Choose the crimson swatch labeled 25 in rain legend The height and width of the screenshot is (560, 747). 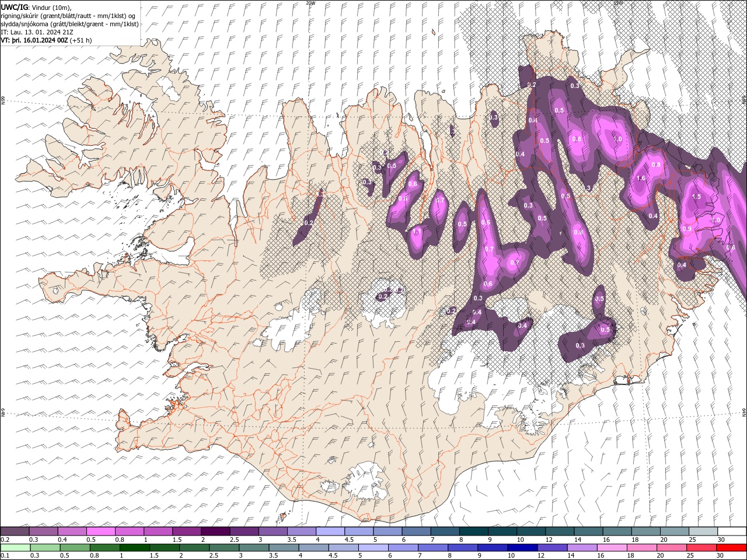tap(701, 548)
